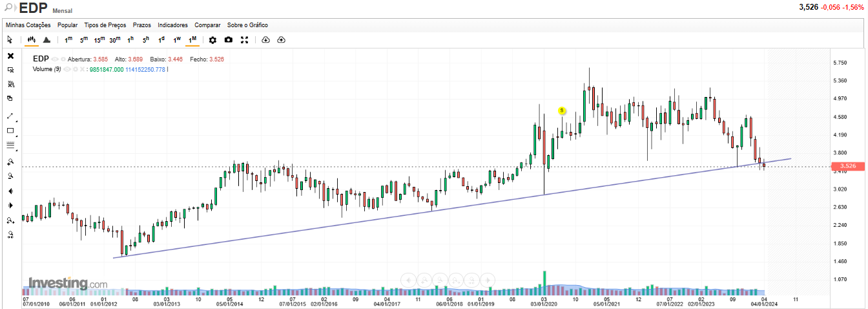This screenshot has width=868, height=309.
Task: Click zoom in magnifier in left sidebar
Action: [x=10, y=162]
